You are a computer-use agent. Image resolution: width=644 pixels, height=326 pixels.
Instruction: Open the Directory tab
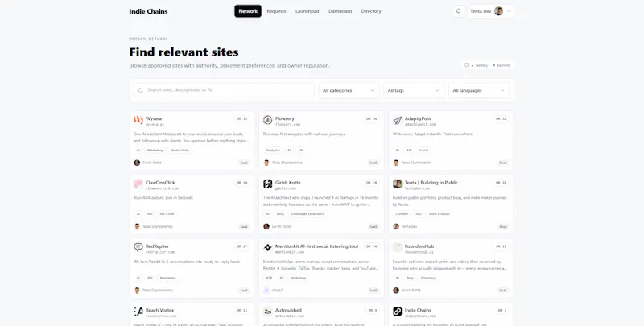[x=371, y=11]
